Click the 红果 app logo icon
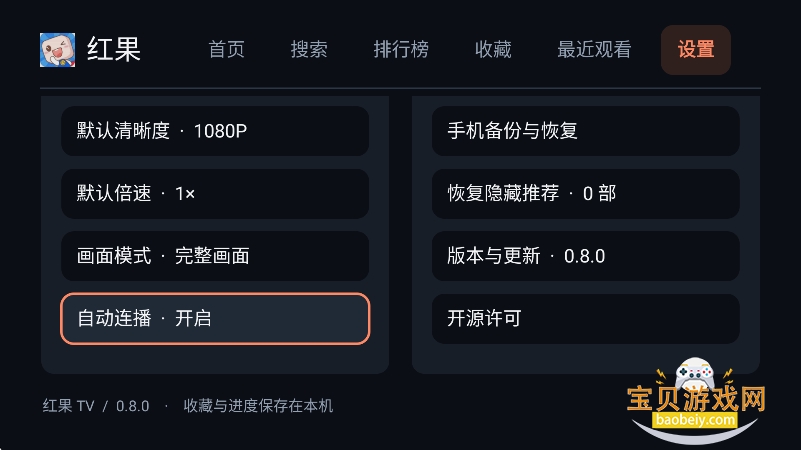Viewport: 801px width, 450px height. tap(58, 50)
